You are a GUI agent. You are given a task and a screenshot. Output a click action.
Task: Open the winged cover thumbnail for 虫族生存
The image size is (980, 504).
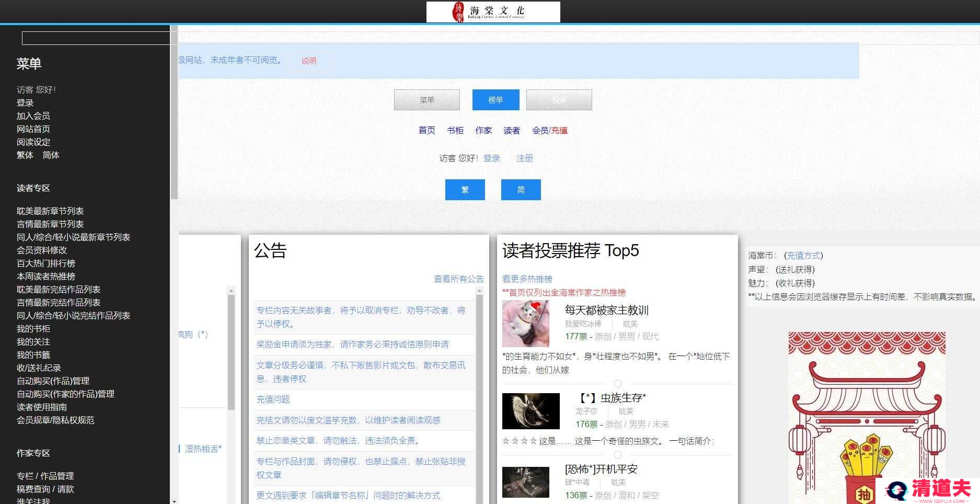click(531, 411)
